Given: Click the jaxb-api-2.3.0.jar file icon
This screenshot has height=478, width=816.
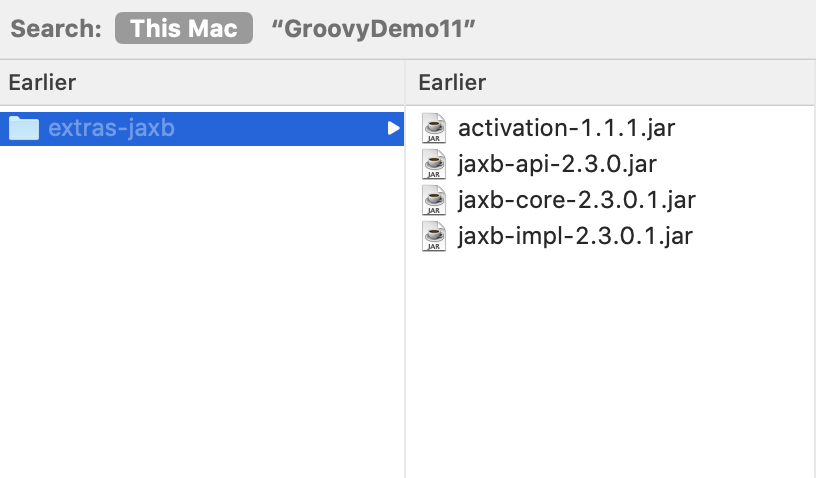Looking at the screenshot, I should tap(434, 164).
